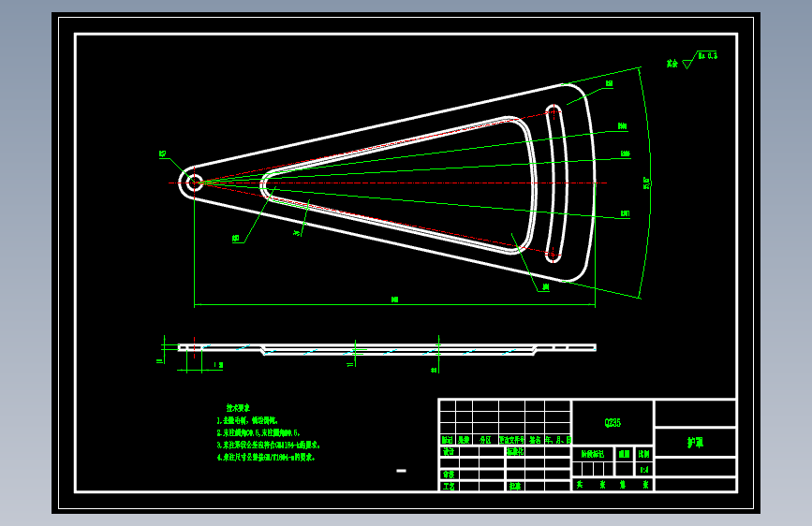Screen dimensions: 812x526
Task: Click the 标准化 label
Action: pyautogui.click(x=515, y=451)
